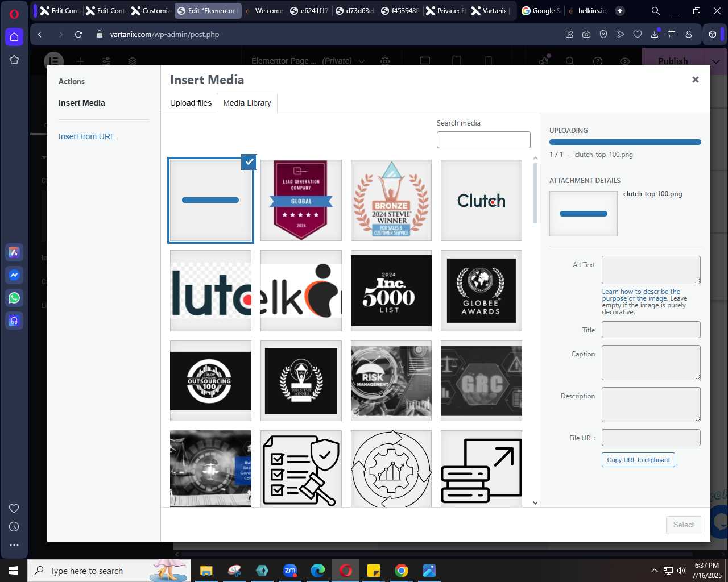
Task: Open Opera profile account icon
Action: tap(689, 34)
